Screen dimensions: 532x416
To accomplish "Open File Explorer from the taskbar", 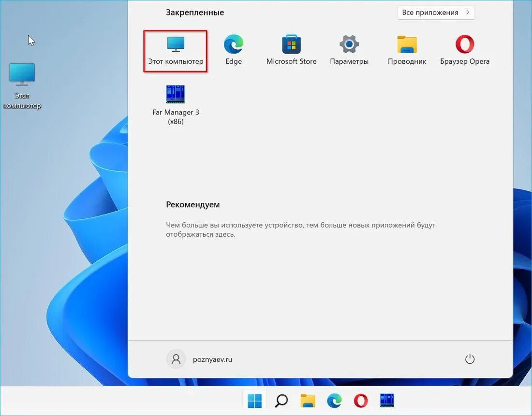I will tap(308, 401).
